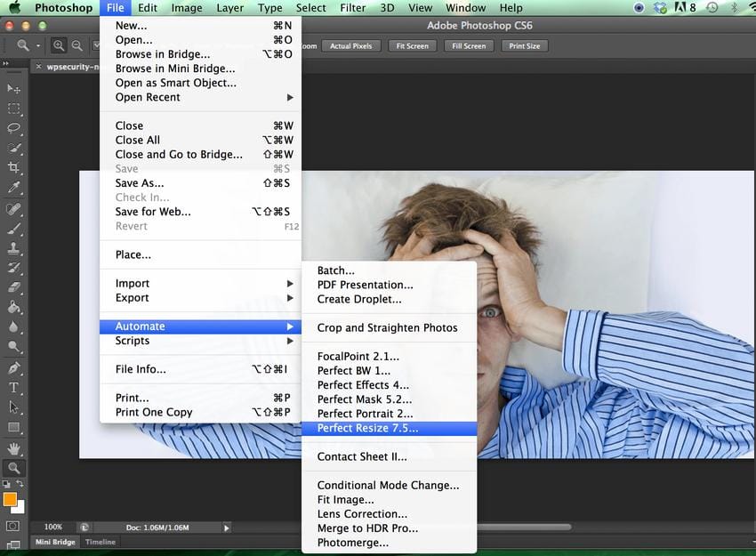Pick the Brush tool
Screen dimensions: 756x556
[12, 230]
